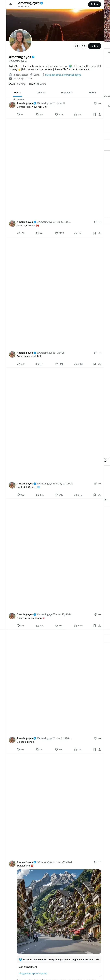Switch to the Replies tab
The width and height of the screenshot is (110, 980).
coord(41,92)
